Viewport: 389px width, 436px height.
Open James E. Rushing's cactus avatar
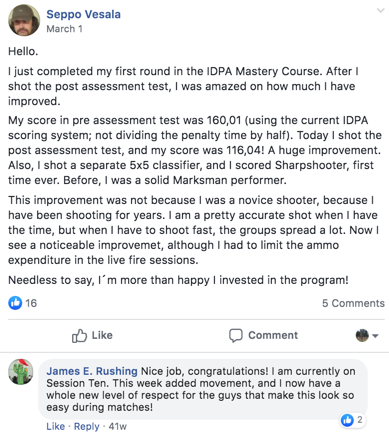[21, 372]
